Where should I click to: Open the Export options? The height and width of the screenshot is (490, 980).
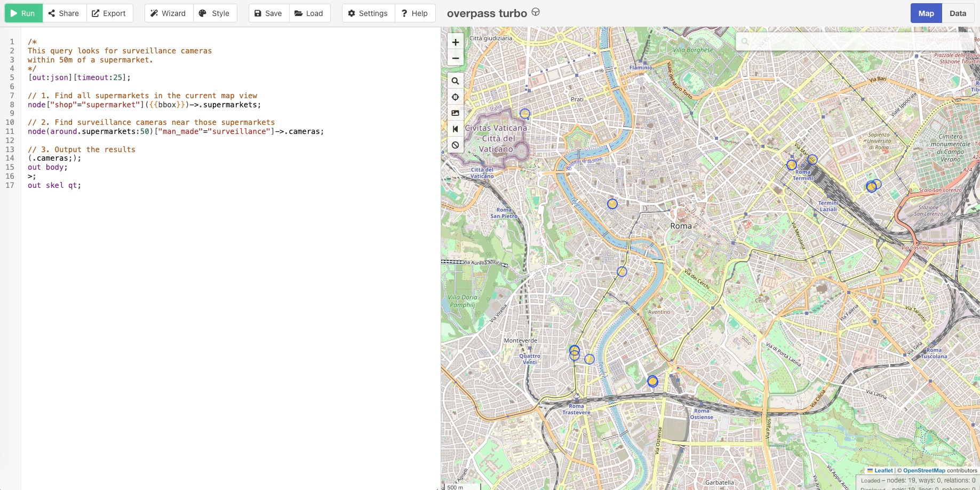(109, 13)
